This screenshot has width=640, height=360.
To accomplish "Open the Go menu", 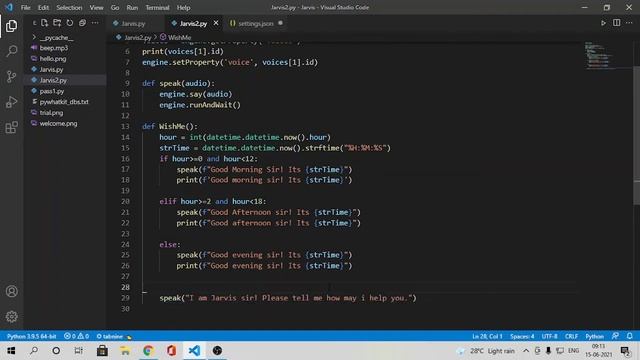I will [115, 8].
